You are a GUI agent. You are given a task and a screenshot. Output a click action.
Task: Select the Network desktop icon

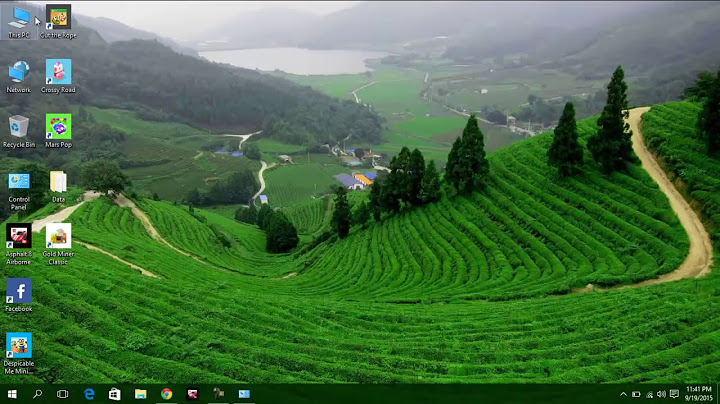(19, 77)
